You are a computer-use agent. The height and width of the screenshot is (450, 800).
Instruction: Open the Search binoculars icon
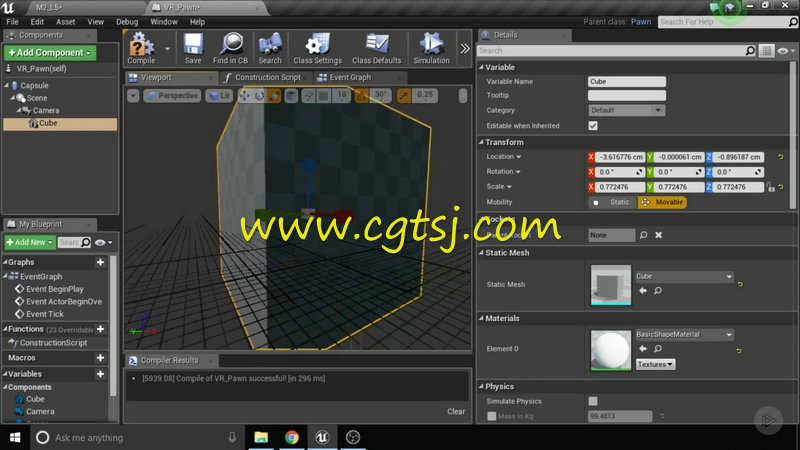pos(270,48)
